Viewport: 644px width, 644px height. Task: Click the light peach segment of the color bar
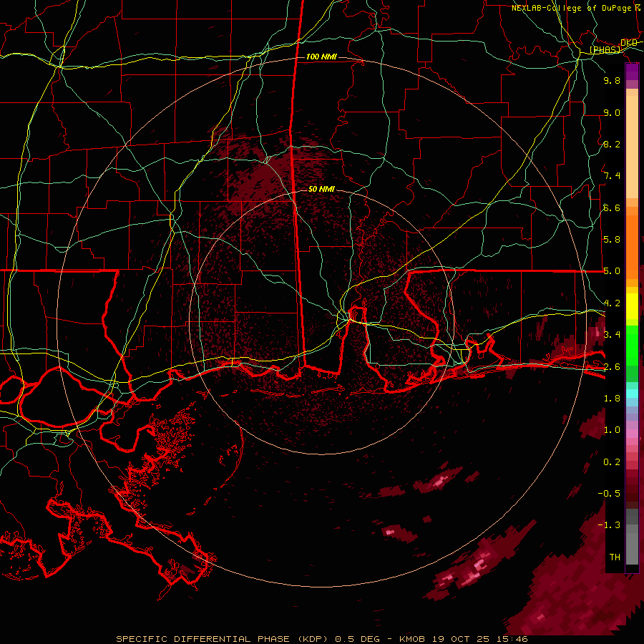tap(632, 148)
